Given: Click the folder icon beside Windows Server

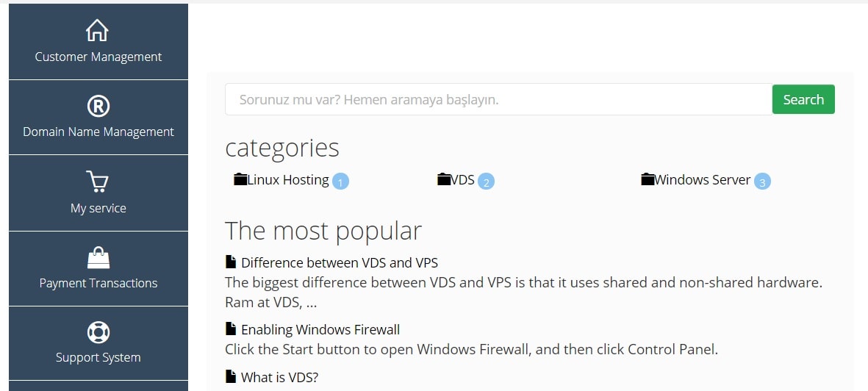Looking at the screenshot, I should click(648, 179).
